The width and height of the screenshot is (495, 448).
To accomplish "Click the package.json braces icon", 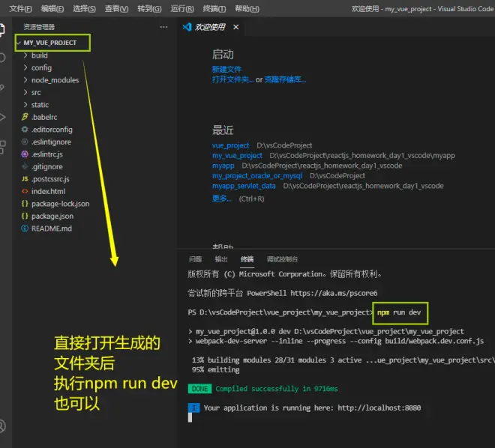I will coord(25,216).
